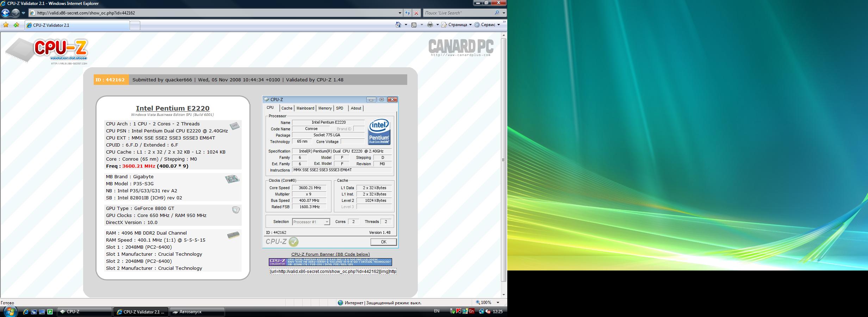Click the CPU-Z Validator forum banner image
This screenshot has height=317, width=868.
pyautogui.click(x=330, y=262)
